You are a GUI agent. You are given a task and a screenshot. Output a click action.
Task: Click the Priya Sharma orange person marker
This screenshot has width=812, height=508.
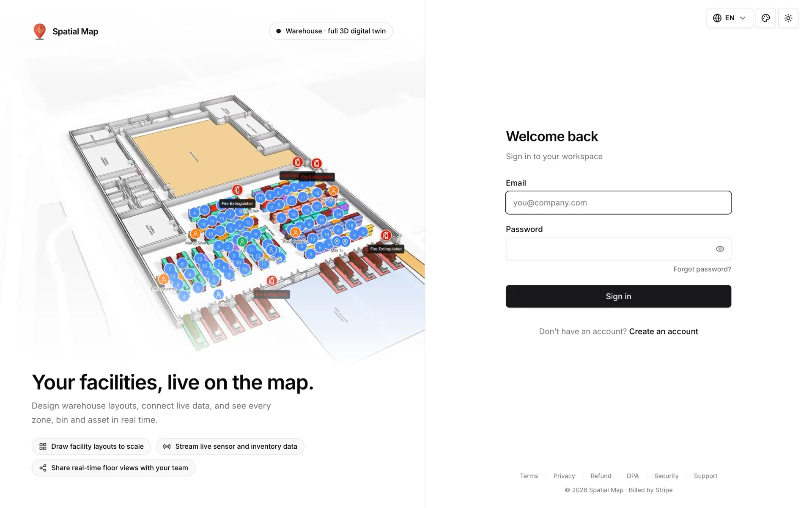pyautogui.click(x=163, y=279)
